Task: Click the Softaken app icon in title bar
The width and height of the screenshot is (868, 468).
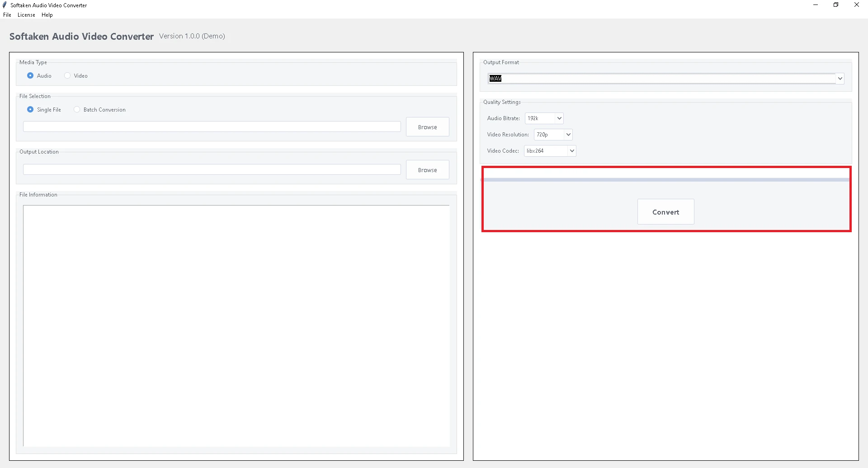Action: tap(5, 5)
